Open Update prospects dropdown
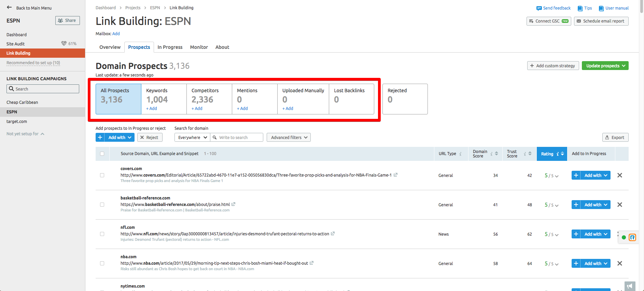 tap(605, 66)
